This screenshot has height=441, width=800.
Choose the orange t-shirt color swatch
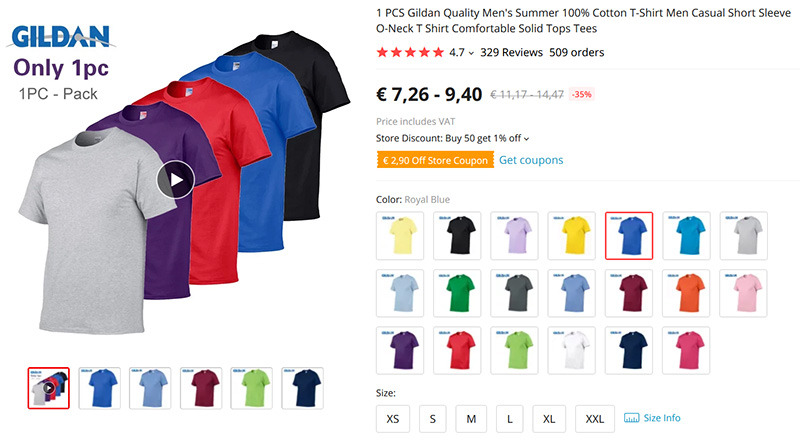click(x=686, y=293)
